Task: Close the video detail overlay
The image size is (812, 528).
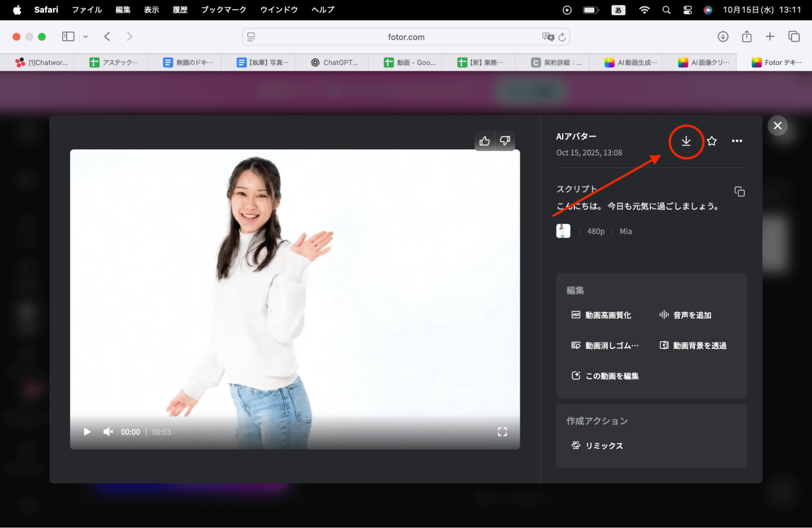Action: [777, 126]
